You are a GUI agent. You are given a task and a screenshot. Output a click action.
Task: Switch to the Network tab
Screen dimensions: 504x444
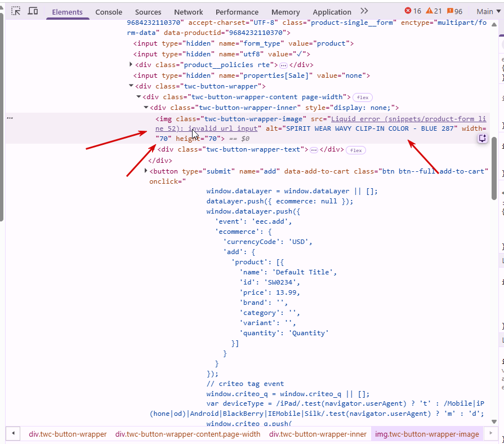[188, 12]
